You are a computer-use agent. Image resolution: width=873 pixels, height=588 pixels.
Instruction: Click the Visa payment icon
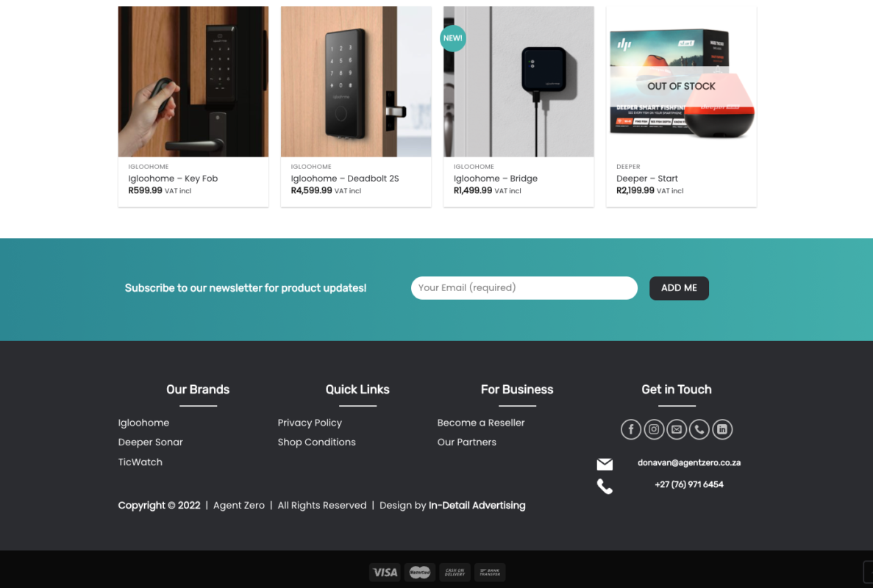point(385,572)
